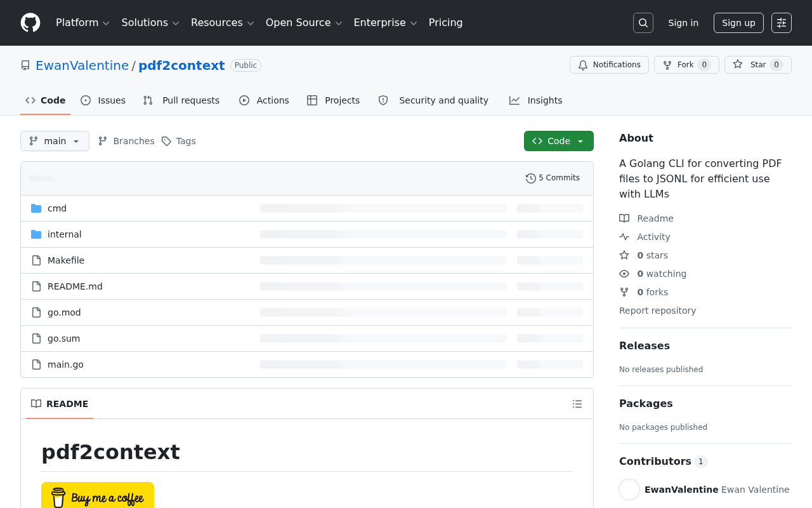Click the Fork icon
The width and height of the screenshot is (812, 508).
pos(667,65)
